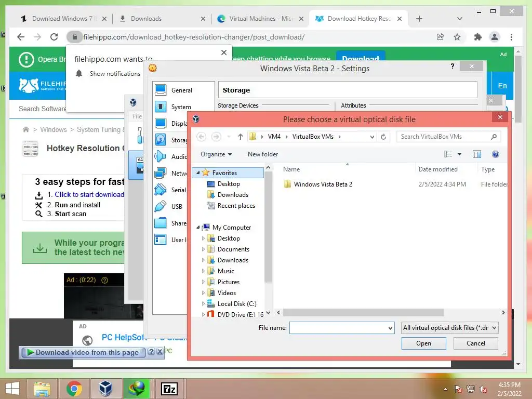Select Videos under My Computer
Viewport: 532px width, 399px height.
[x=227, y=293]
